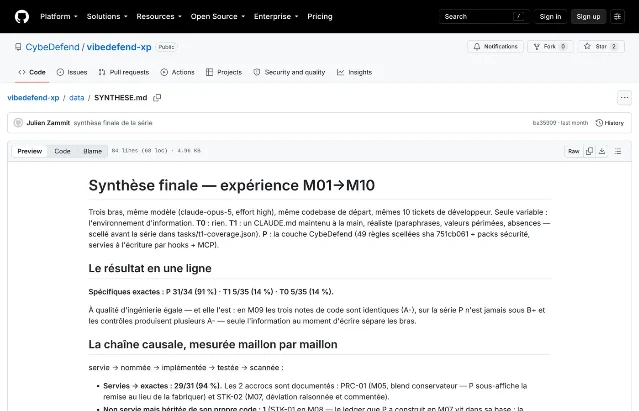
Task: Switch to the Security and quality tab
Action: (x=289, y=72)
